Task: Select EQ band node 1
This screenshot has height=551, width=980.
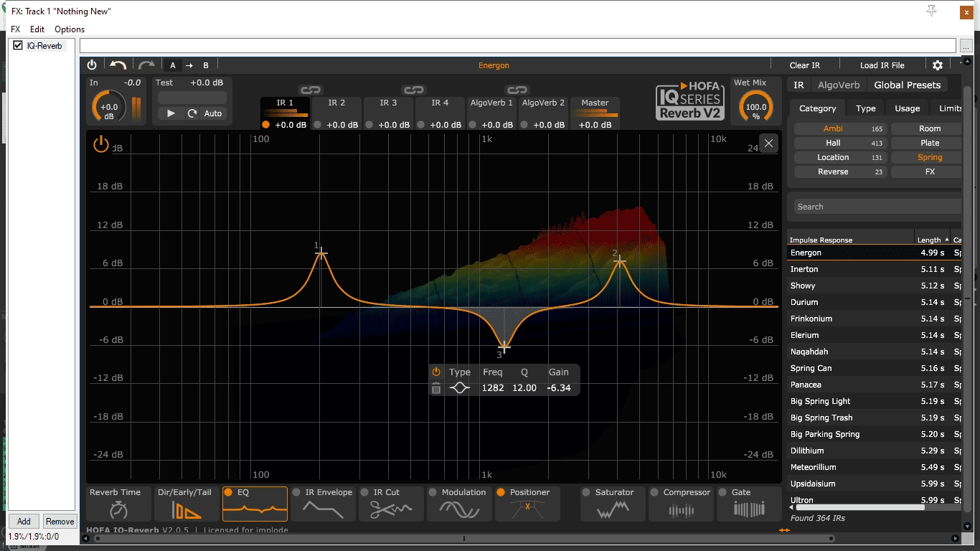Action: (x=321, y=253)
